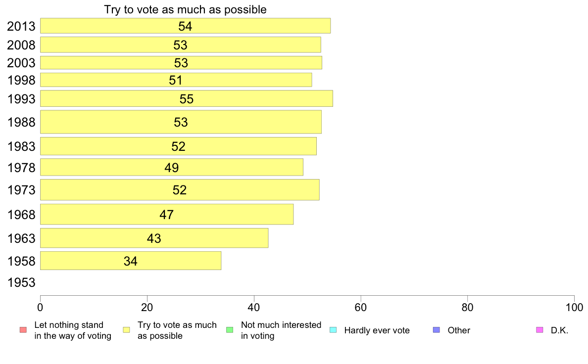Click the 1998 year label
The image size is (588, 364).
[21, 80]
